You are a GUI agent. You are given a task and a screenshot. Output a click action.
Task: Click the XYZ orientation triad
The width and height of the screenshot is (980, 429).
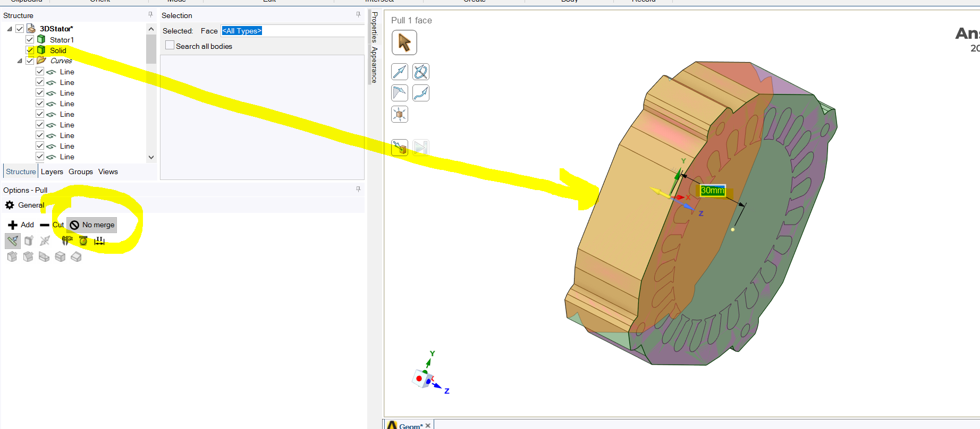[x=429, y=373]
